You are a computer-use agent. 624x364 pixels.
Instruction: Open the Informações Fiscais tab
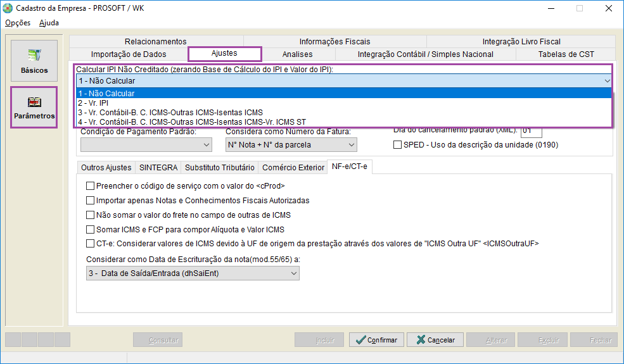[x=334, y=42]
